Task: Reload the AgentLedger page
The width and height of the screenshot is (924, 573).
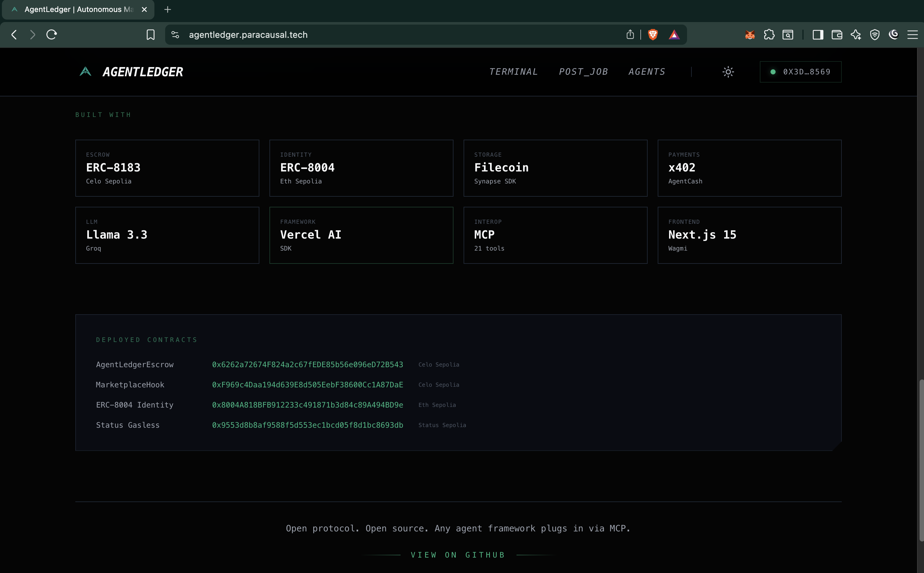Action: [x=51, y=35]
